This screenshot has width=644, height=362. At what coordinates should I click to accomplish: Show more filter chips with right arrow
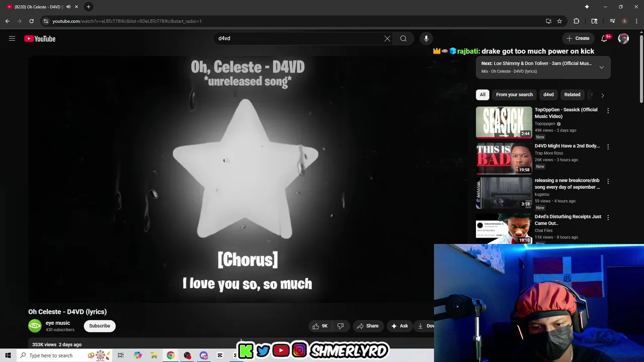(602, 95)
